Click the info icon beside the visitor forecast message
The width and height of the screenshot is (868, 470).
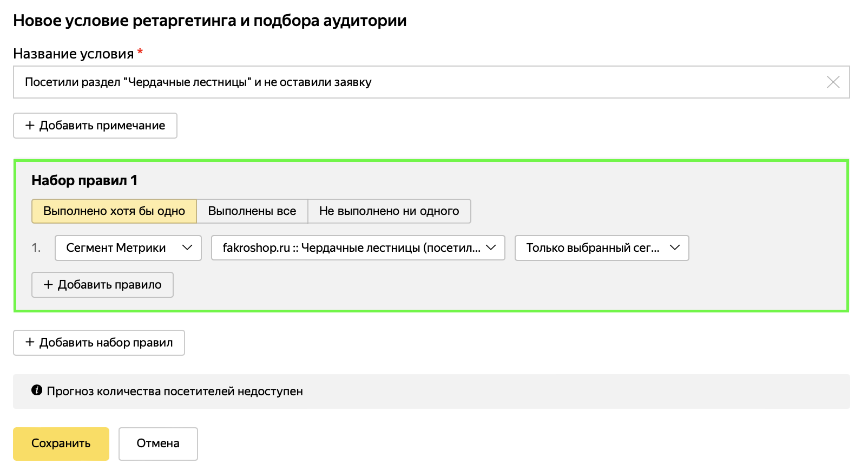(37, 390)
